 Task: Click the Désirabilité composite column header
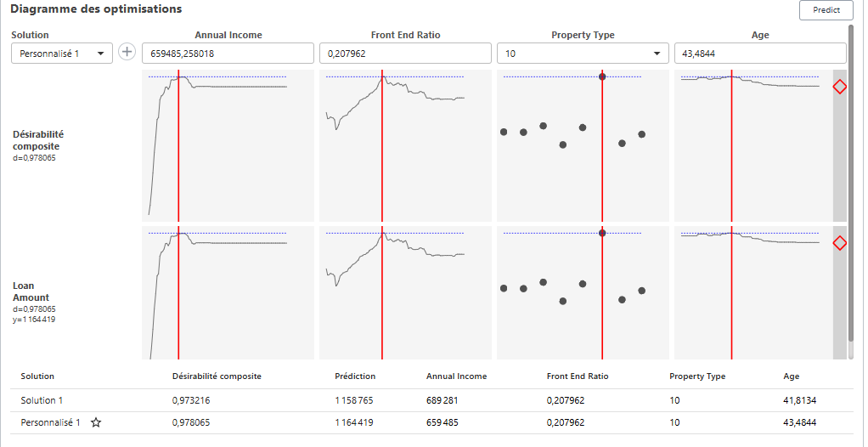[216, 376]
